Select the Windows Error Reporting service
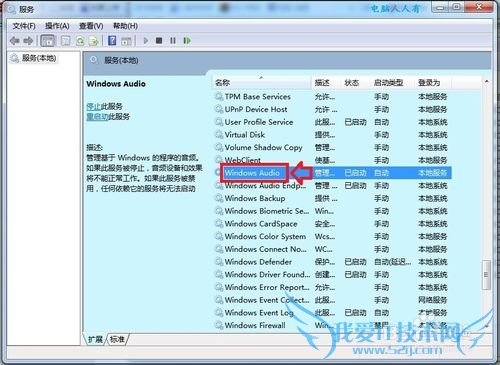 point(332,287)
